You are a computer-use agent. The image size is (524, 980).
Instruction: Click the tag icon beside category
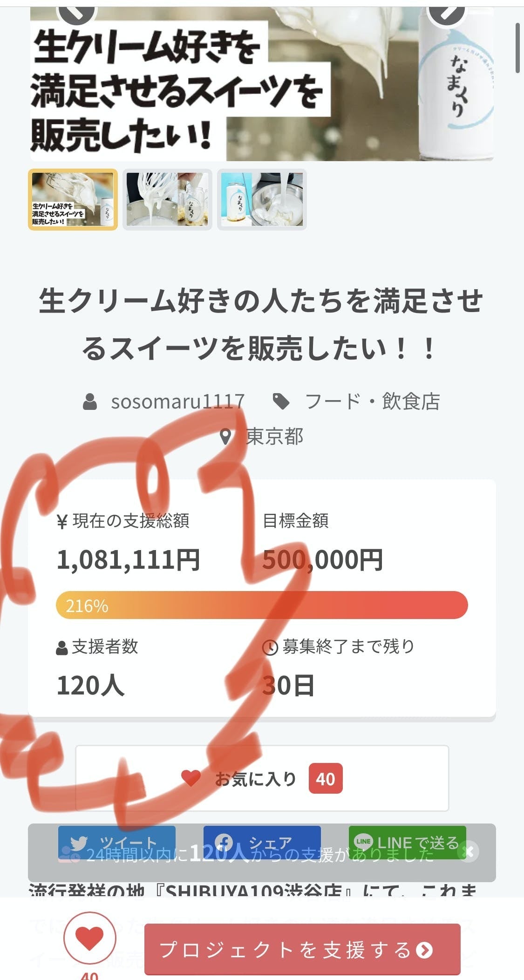coord(281,402)
